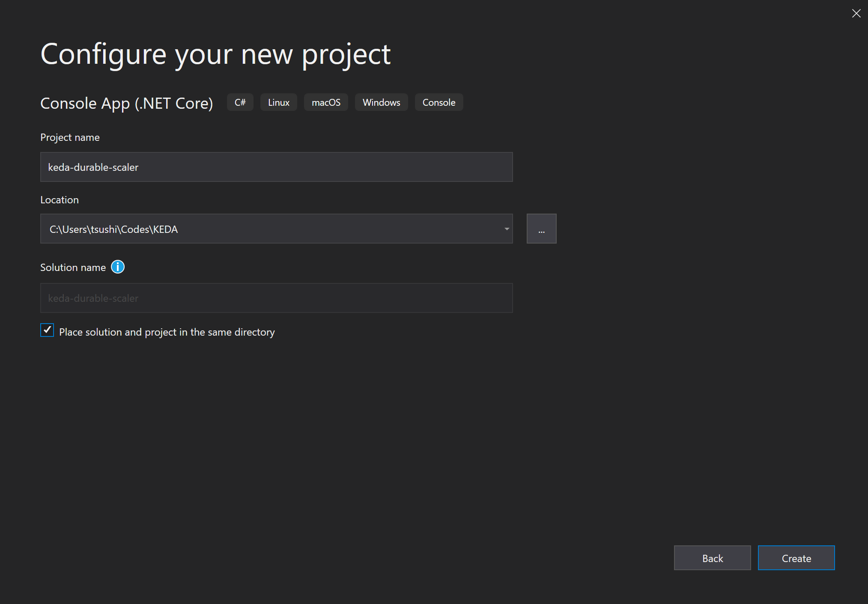This screenshot has width=868, height=604.
Task: Click the Linux platform tag
Action: (279, 103)
